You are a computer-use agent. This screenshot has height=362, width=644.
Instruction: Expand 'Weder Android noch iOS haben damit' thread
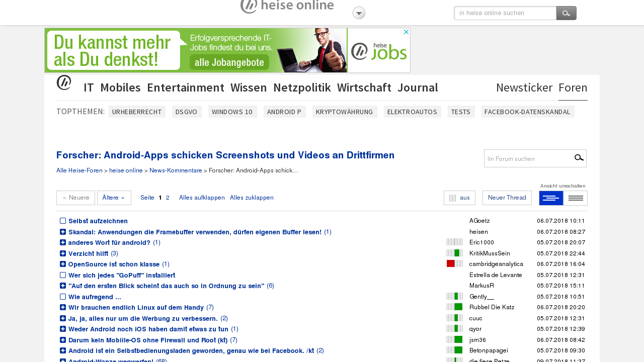click(x=63, y=329)
